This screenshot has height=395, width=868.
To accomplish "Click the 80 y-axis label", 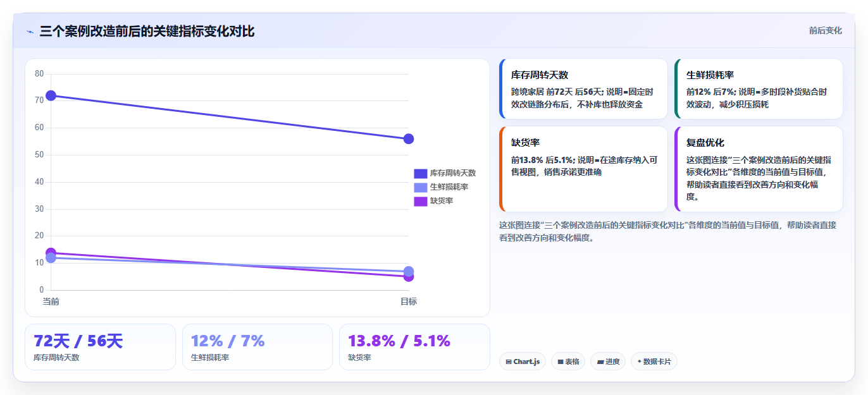I will click(x=39, y=74).
